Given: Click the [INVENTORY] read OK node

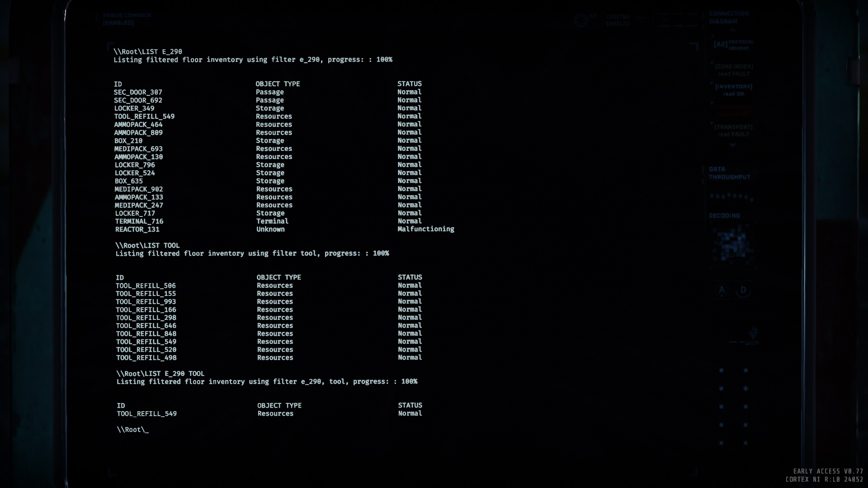Looking at the screenshot, I should coord(733,90).
